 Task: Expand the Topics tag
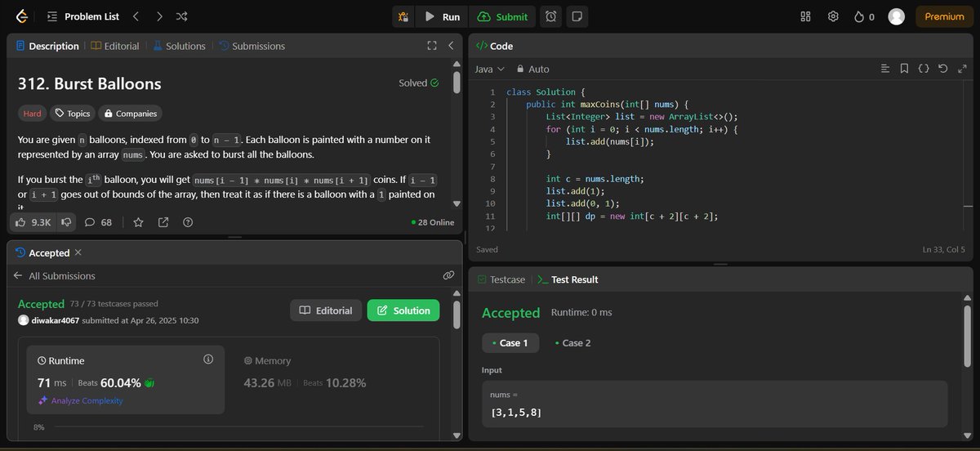[x=72, y=114]
